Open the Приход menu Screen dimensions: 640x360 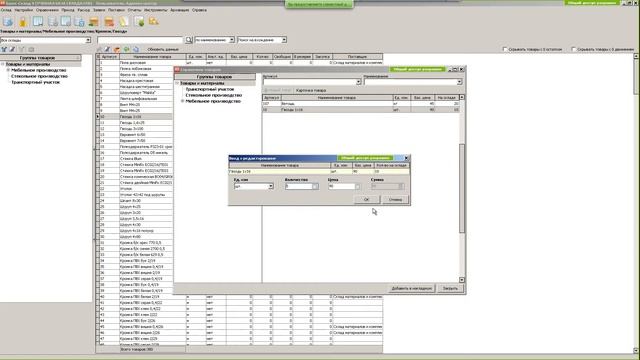pos(68,10)
